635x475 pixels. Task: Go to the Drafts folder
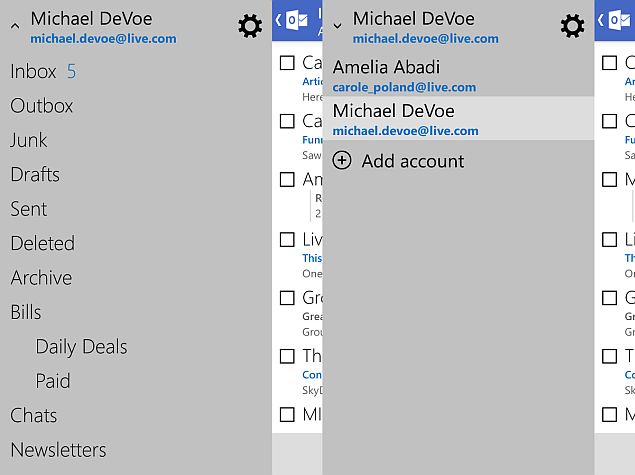(x=35, y=174)
